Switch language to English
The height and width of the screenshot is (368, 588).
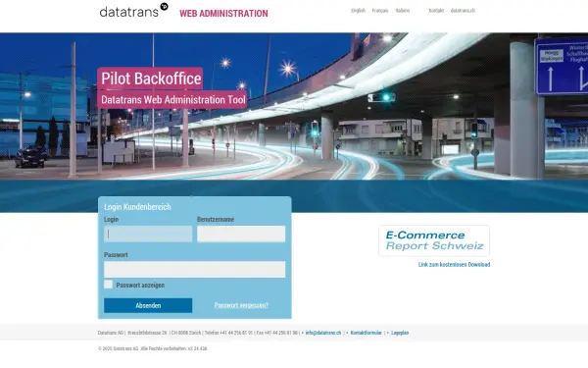358,11
